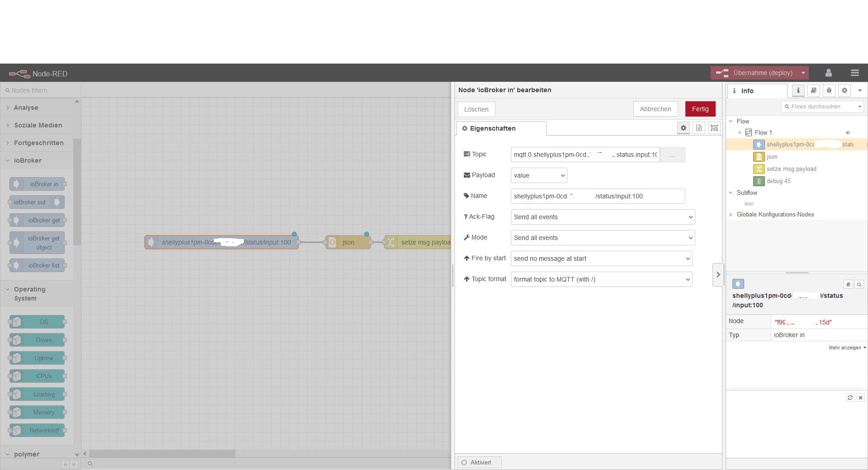Click the Abbrechen button
This screenshot has width=868, height=470.
656,109
